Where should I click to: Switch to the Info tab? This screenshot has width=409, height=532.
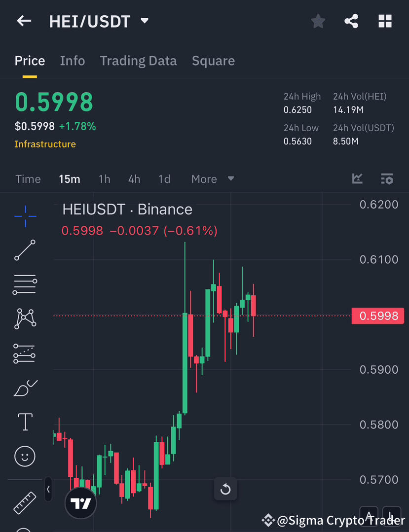click(72, 60)
